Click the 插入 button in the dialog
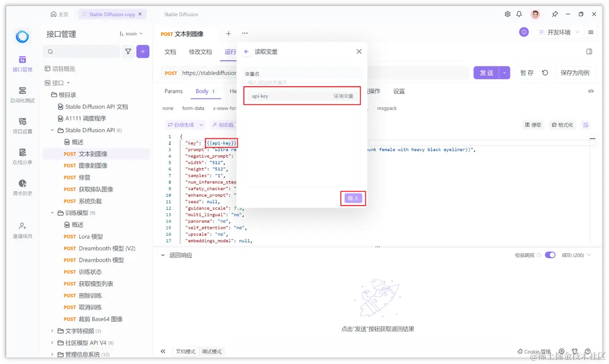The image size is (609, 364). click(354, 198)
